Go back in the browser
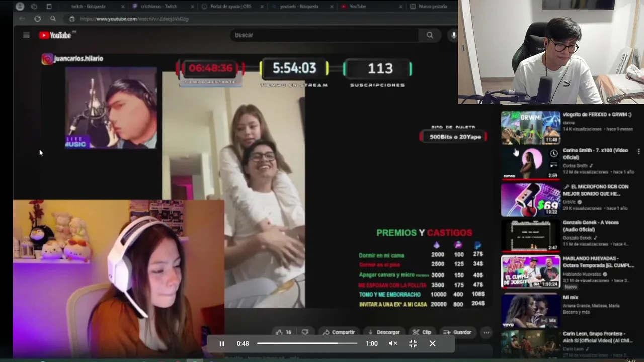Viewport: 644px width, 362px height. click(22, 19)
